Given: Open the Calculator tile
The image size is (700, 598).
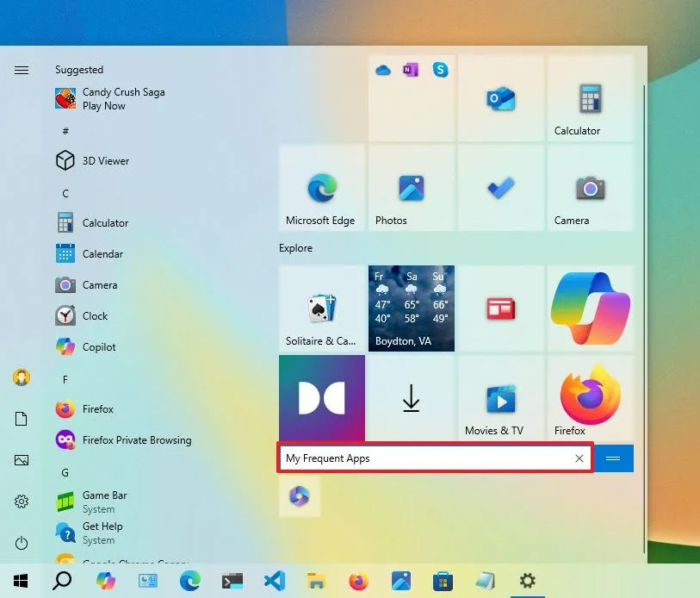Looking at the screenshot, I should [591, 97].
